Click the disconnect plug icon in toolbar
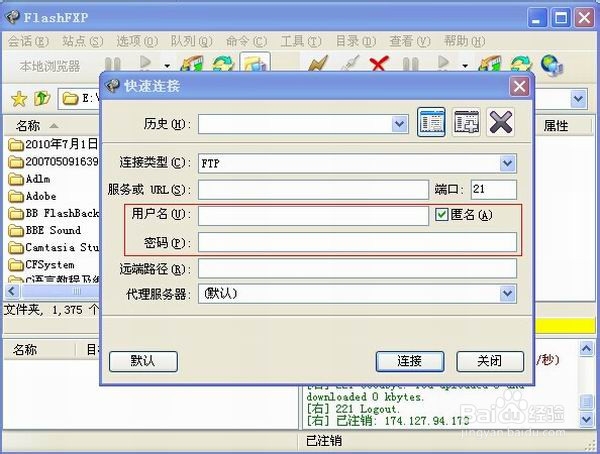Screen dimensions: 600x454 (x=350, y=64)
